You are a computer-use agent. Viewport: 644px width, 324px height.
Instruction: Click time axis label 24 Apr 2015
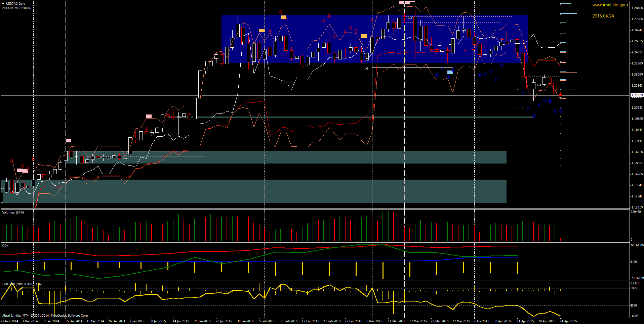coord(568,321)
